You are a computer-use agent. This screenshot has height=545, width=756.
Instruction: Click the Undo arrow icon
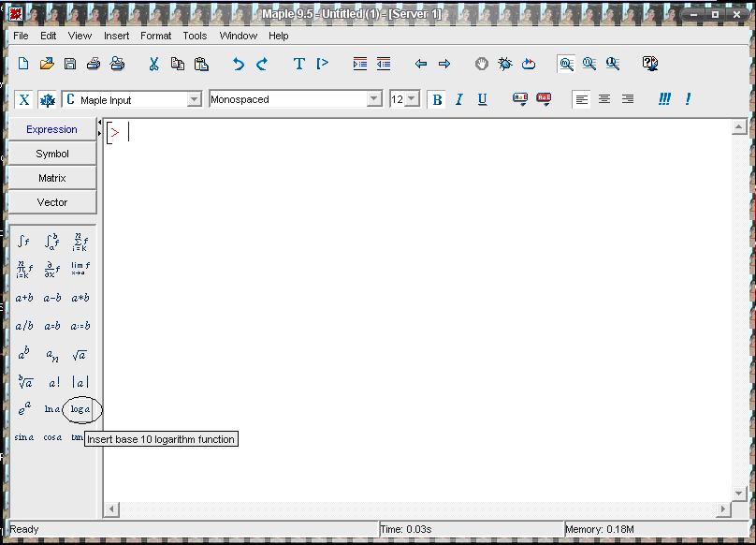point(239,64)
